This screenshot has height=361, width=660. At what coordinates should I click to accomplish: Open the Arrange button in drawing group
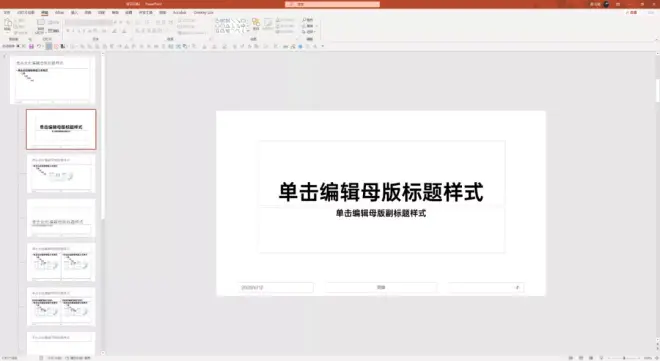[x=256, y=24]
